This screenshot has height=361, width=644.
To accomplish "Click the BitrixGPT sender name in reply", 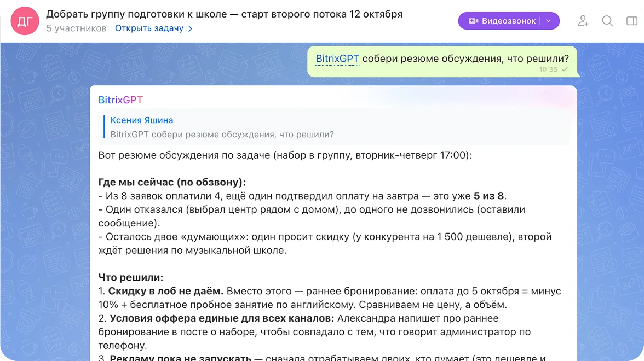I will [x=120, y=100].
